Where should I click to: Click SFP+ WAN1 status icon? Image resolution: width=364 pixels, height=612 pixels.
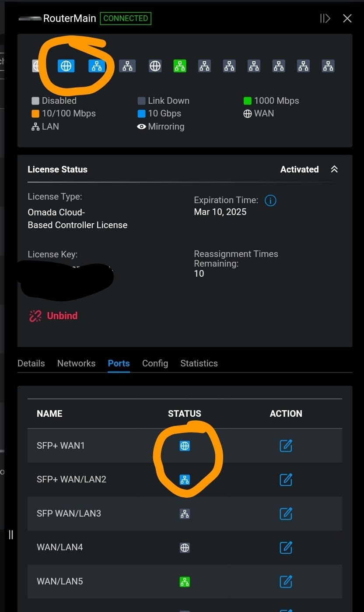click(x=185, y=446)
